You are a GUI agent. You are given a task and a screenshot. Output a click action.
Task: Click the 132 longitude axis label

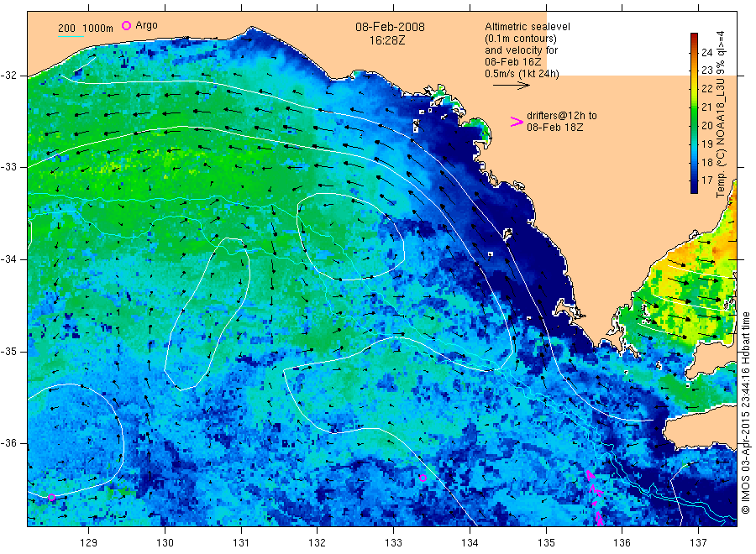click(x=318, y=543)
